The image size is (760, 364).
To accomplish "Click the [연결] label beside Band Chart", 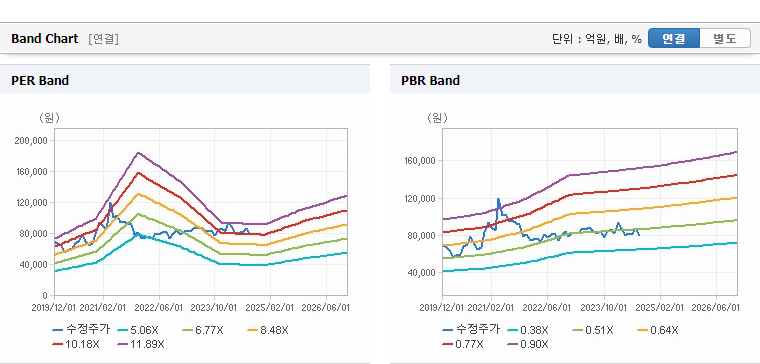I will 103,39.
